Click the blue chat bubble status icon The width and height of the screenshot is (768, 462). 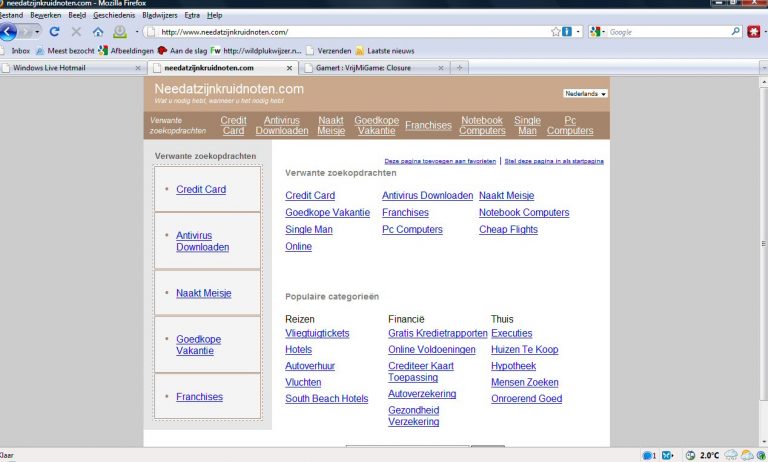click(x=648, y=455)
